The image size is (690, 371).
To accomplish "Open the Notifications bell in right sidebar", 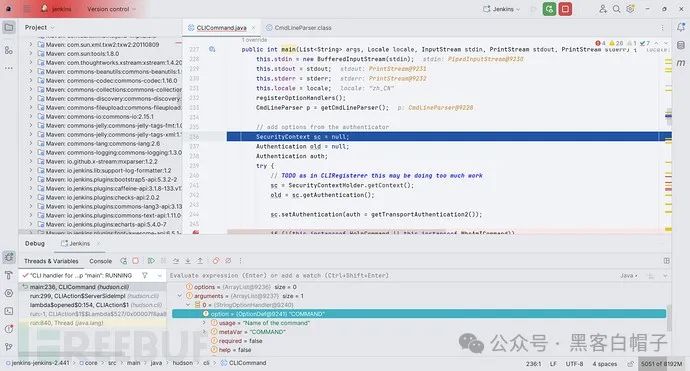I will [x=681, y=27].
